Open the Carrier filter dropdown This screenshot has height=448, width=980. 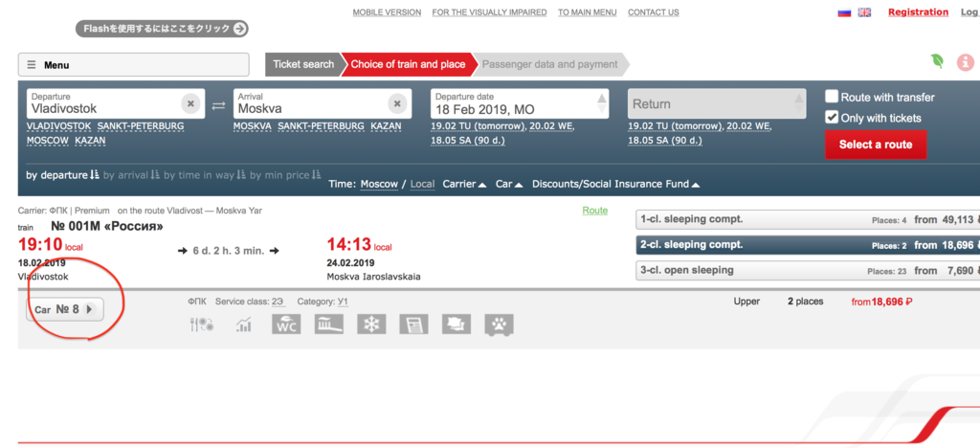[464, 184]
